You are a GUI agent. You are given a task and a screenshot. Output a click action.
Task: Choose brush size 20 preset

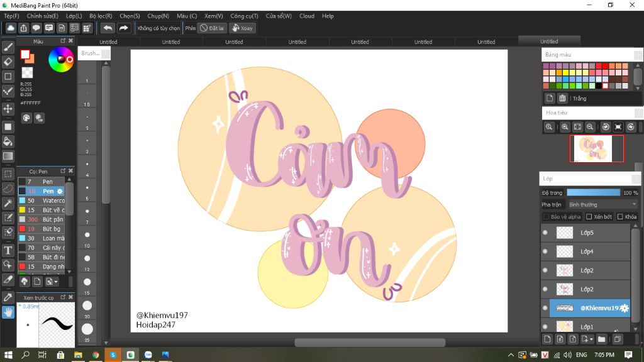coord(87,307)
